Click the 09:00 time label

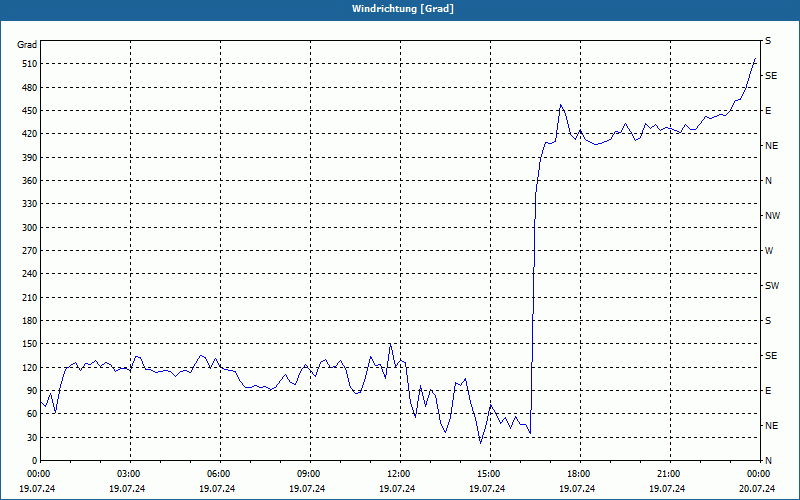click(310, 474)
